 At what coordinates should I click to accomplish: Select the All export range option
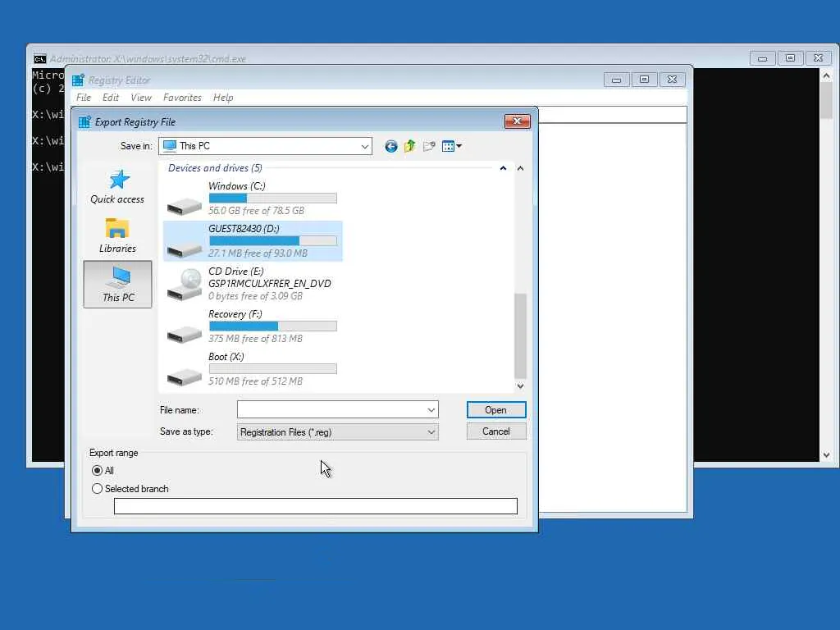[x=97, y=470]
